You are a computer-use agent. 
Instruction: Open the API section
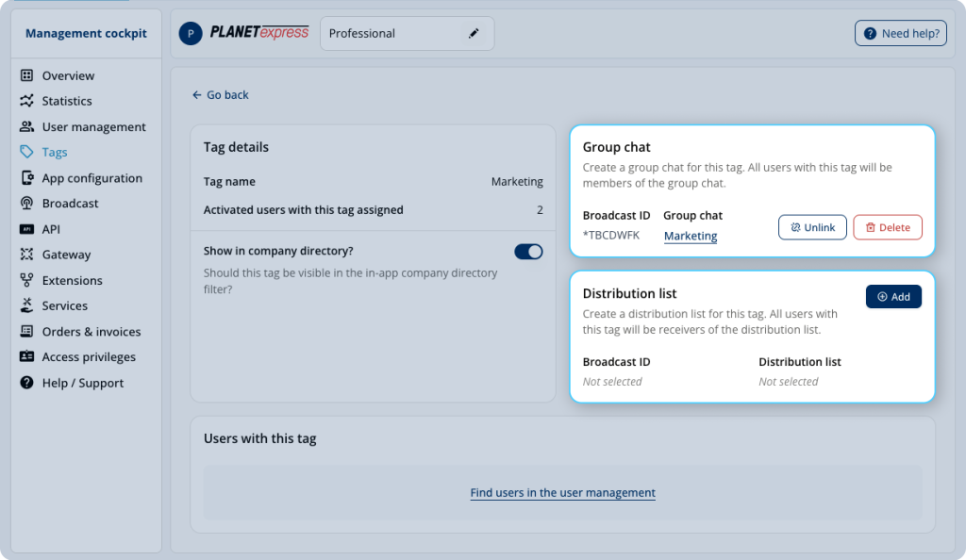tap(51, 229)
